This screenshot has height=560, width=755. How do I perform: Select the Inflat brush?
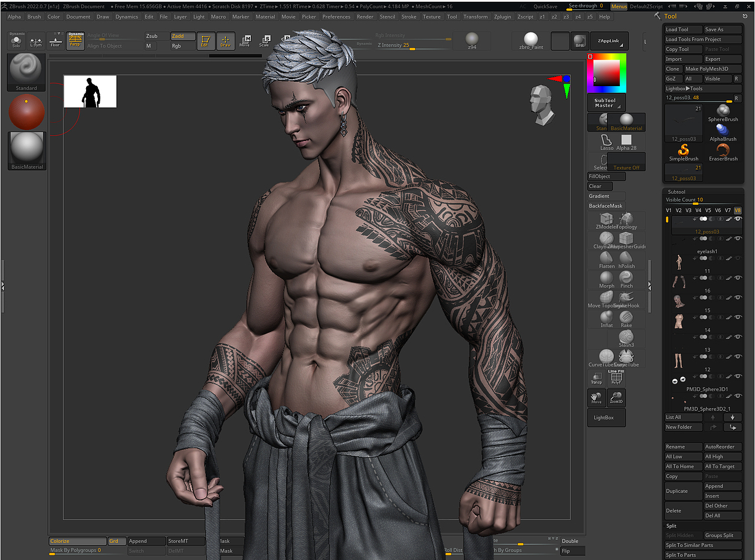click(606, 319)
